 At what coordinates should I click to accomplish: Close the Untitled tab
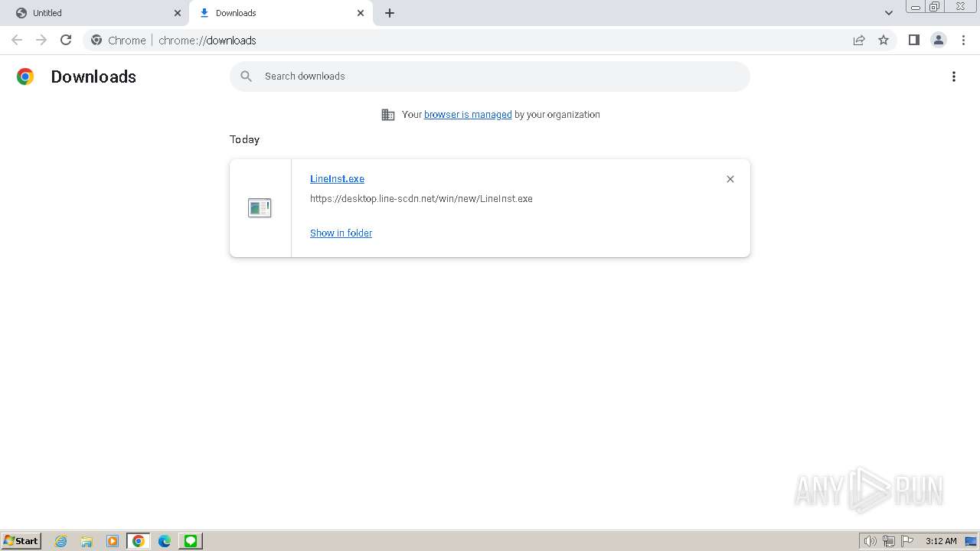point(178,13)
